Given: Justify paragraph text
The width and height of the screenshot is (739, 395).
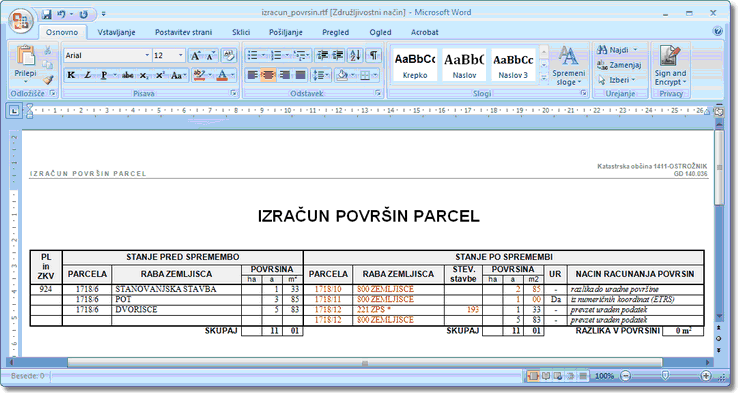Looking at the screenshot, I should point(300,75).
